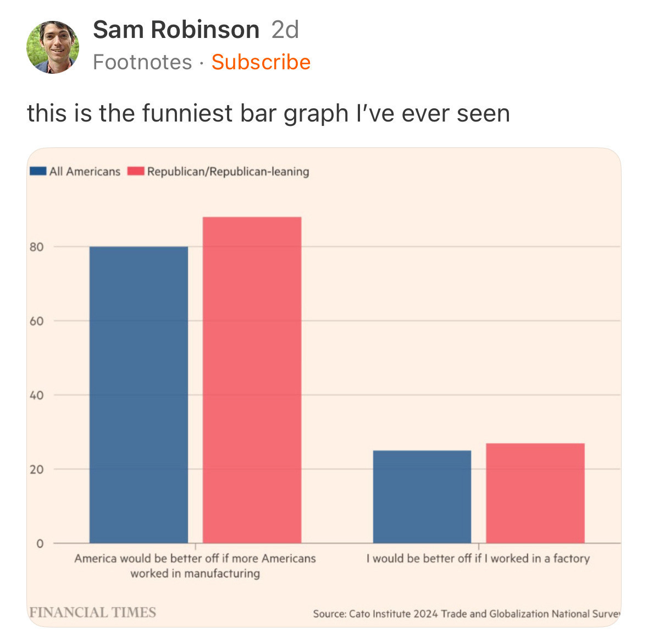Image resolution: width=648 pixels, height=644 pixels.
Task: Click the red Republican legend swatch
Action: [x=135, y=171]
